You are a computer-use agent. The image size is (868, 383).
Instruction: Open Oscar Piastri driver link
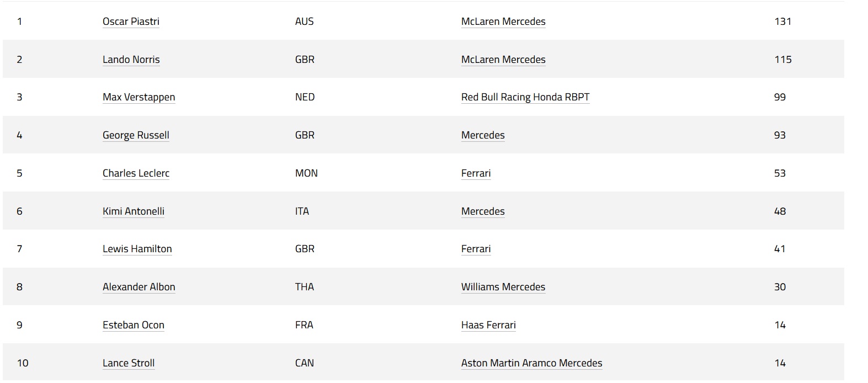(x=131, y=22)
